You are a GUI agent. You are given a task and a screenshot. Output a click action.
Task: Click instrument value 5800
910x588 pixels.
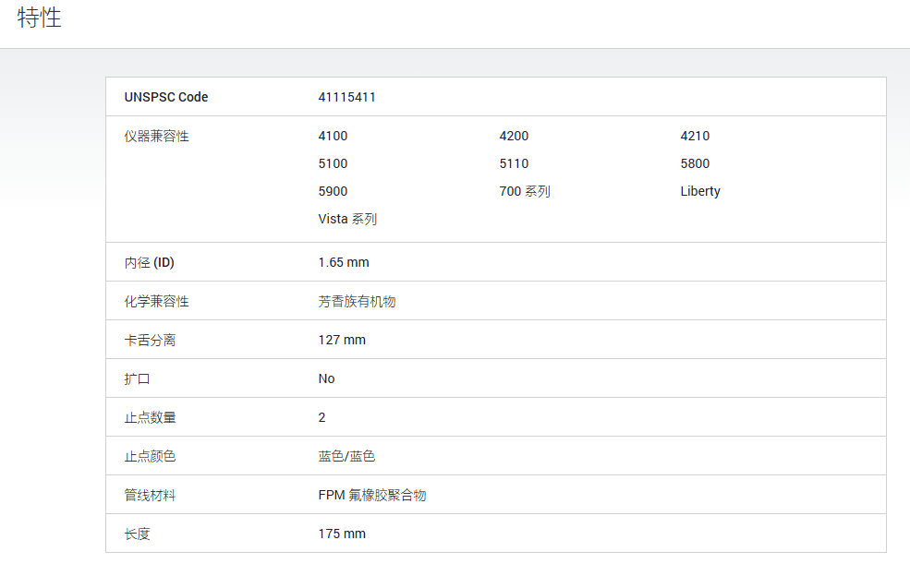click(x=695, y=163)
